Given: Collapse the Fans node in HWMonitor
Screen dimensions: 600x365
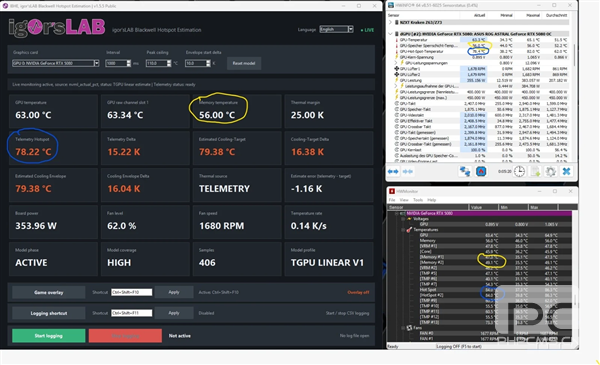Looking at the screenshot, I should (x=403, y=328).
